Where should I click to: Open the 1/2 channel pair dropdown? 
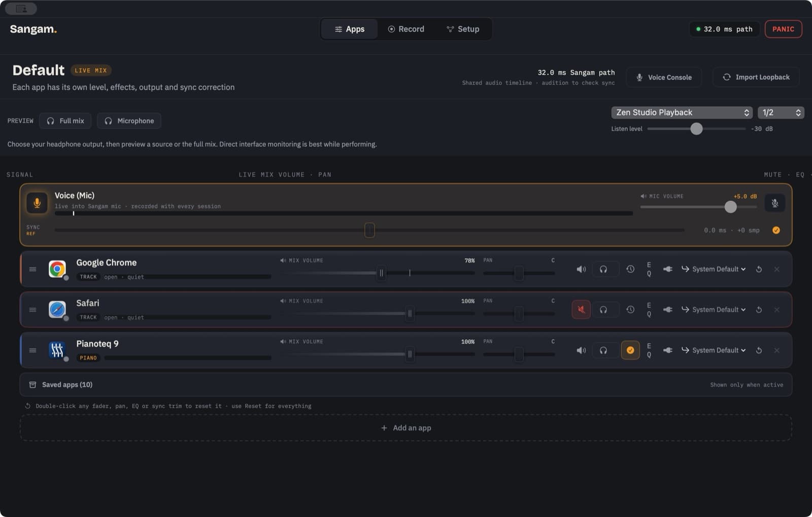(781, 113)
